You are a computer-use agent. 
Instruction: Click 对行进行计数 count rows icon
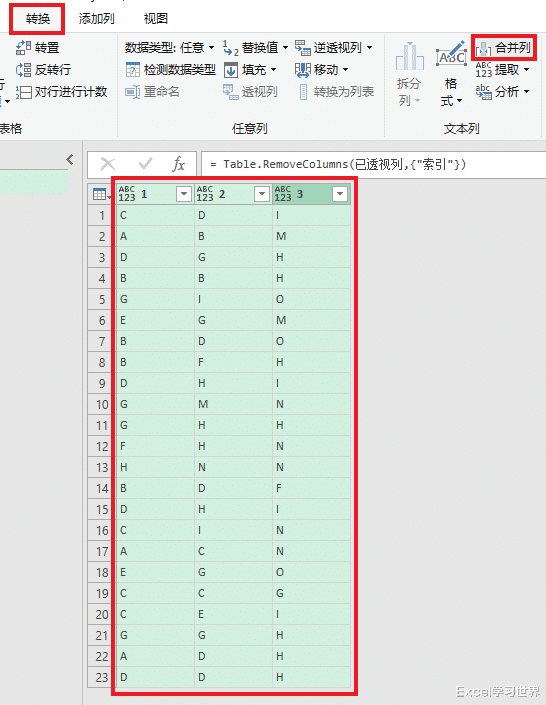pyautogui.click(x=23, y=92)
